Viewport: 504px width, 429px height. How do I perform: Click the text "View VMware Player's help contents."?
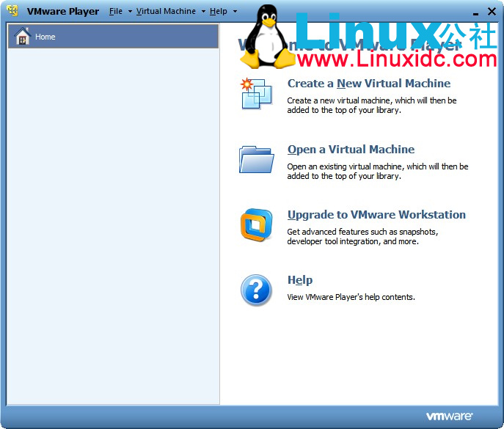pyautogui.click(x=351, y=297)
